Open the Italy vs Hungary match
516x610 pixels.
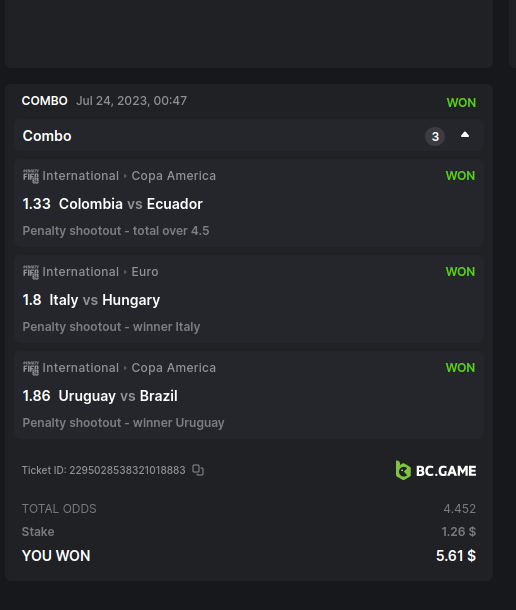(x=105, y=300)
